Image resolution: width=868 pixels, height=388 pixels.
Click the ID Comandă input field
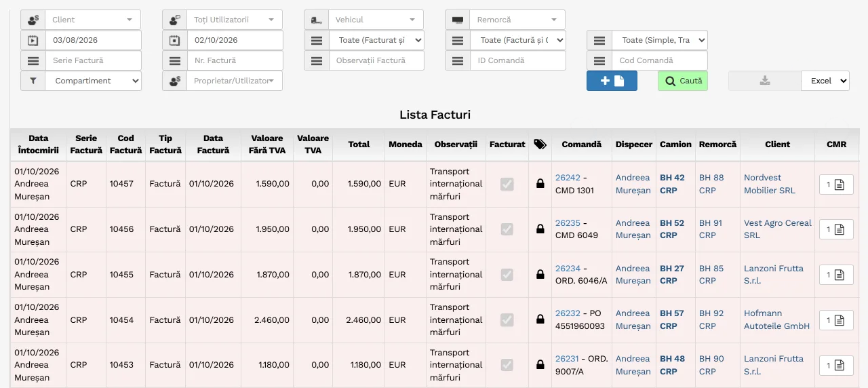[x=517, y=60]
